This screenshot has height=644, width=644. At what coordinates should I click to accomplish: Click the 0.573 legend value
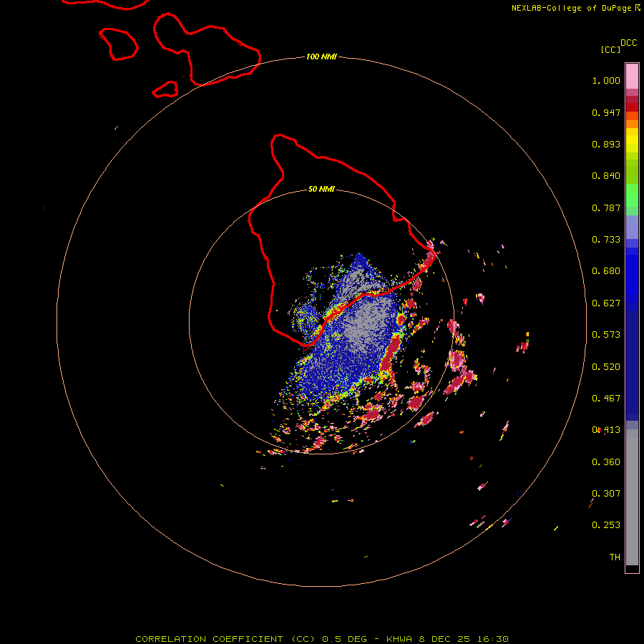[606, 335]
